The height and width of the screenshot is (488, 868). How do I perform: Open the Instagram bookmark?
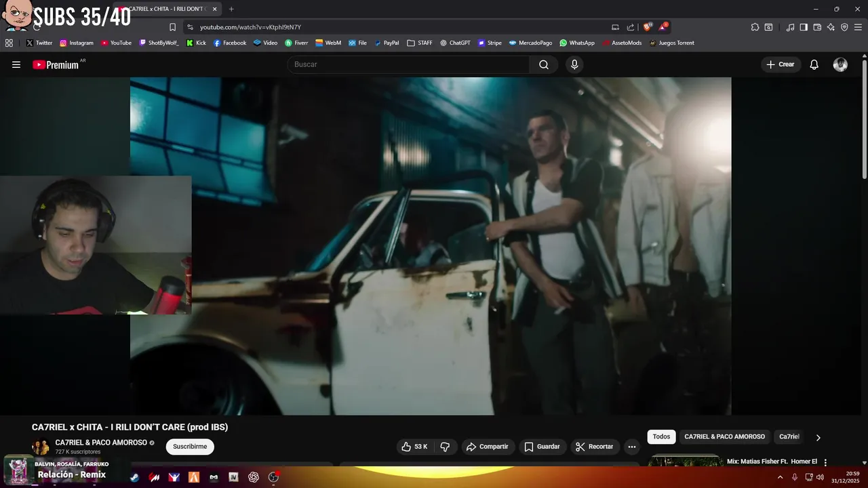click(x=77, y=43)
